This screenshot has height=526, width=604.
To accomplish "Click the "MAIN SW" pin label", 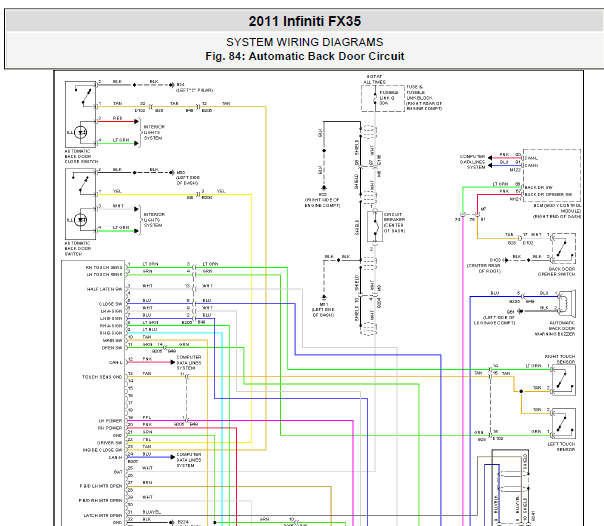I will coord(112,340).
